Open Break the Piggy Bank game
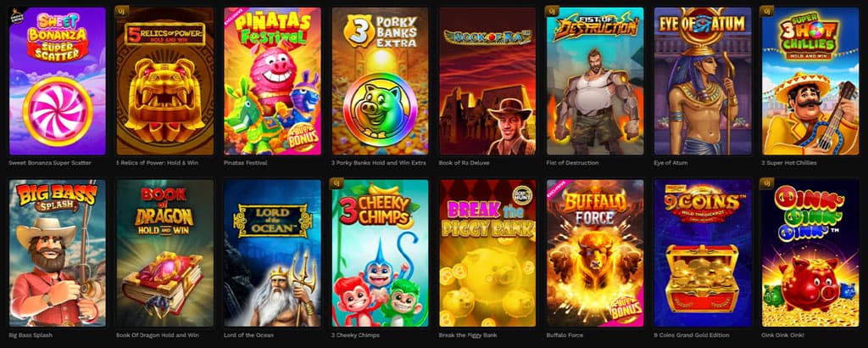Viewport: 868px width, 348px height. [x=487, y=253]
